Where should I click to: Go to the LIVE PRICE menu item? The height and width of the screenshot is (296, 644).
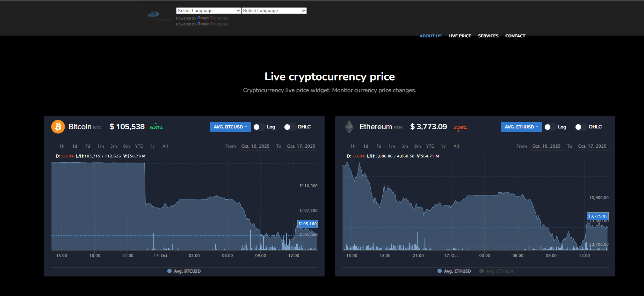460,36
